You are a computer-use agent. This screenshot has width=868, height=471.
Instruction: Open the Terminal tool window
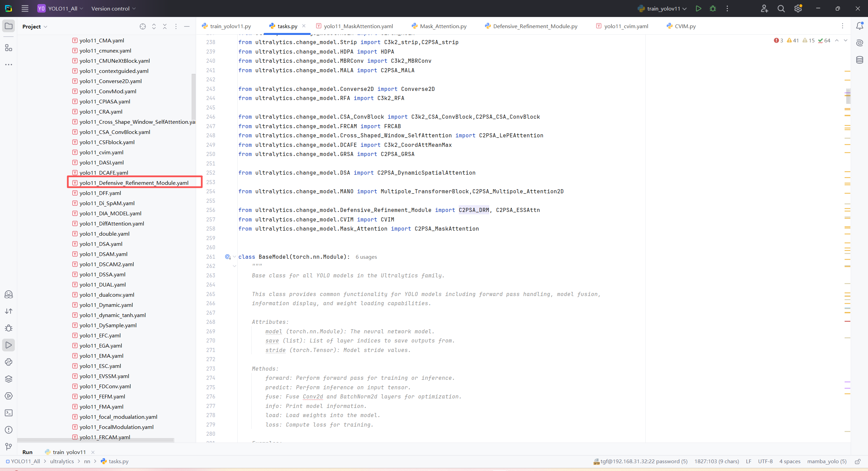point(8,413)
